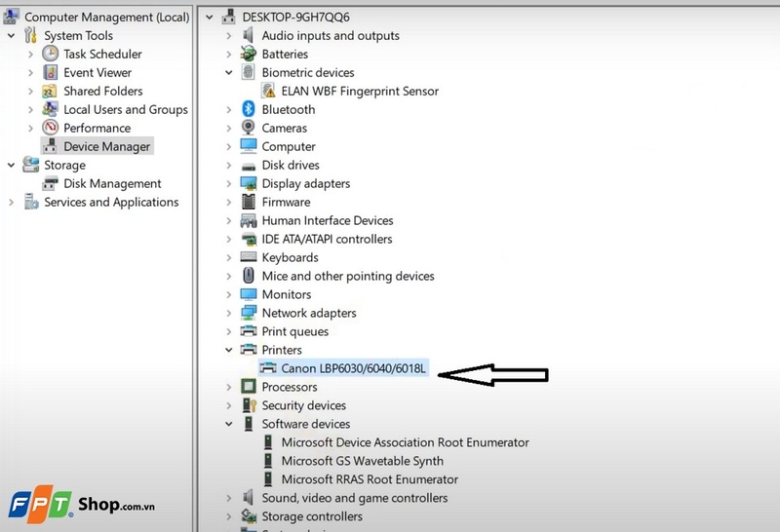780x532 pixels.
Task: Click the mouse icon for pointing devices
Action: 249,276
